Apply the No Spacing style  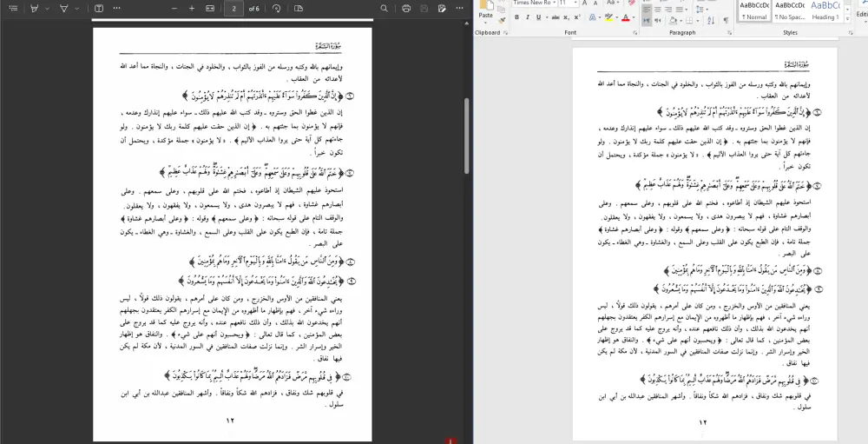pyautogui.click(x=790, y=11)
